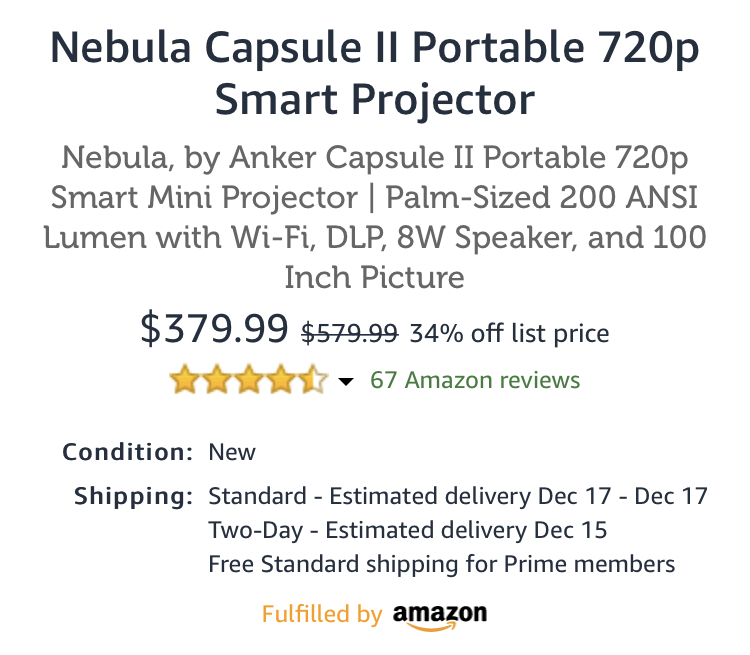Click Free Standard shipping for Prime members
750x655 pixels.
point(441,564)
